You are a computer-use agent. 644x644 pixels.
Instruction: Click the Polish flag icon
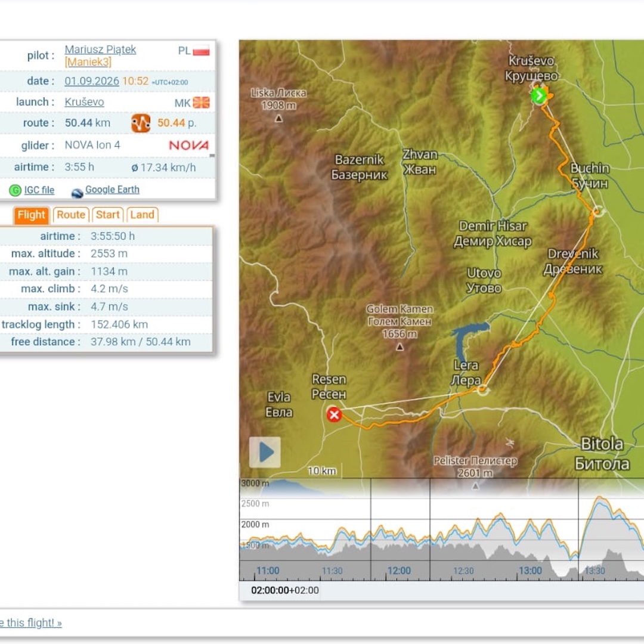pos(202,51)
